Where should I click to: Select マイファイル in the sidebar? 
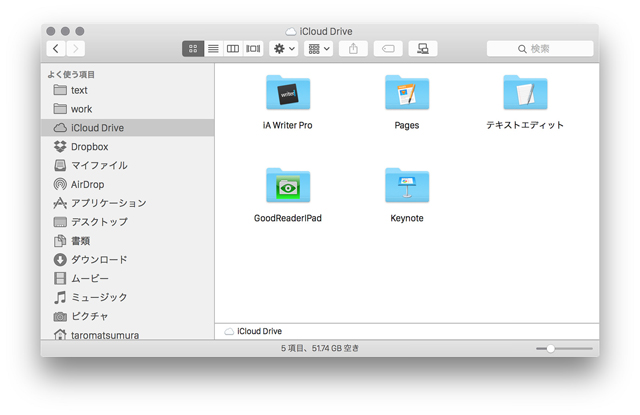coord(127,165)
